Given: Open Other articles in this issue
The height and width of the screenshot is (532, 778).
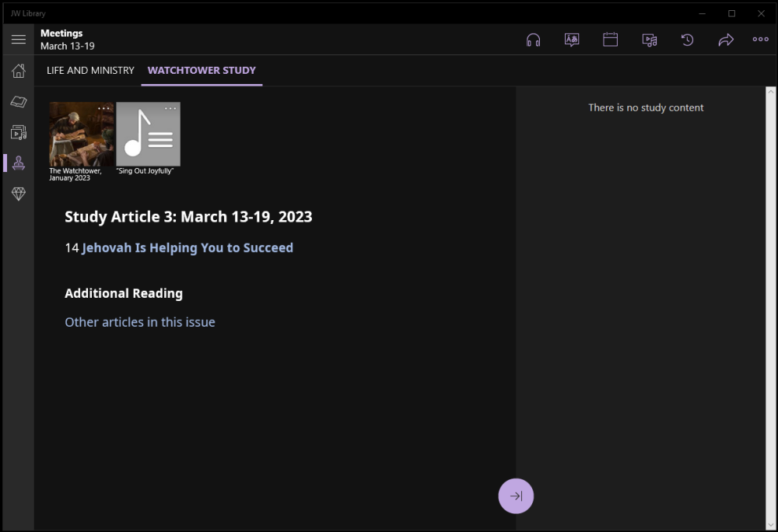Looking at the screenshot, I should pyautogui.click(x=140, y=322).
